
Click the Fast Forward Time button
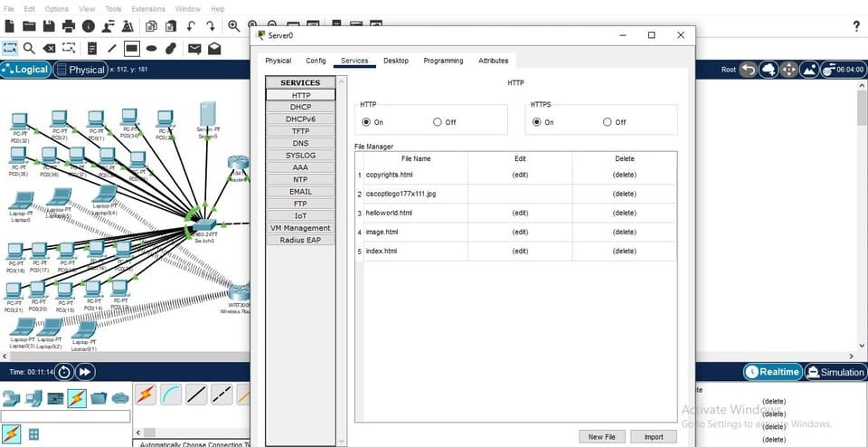coord(85,372)
